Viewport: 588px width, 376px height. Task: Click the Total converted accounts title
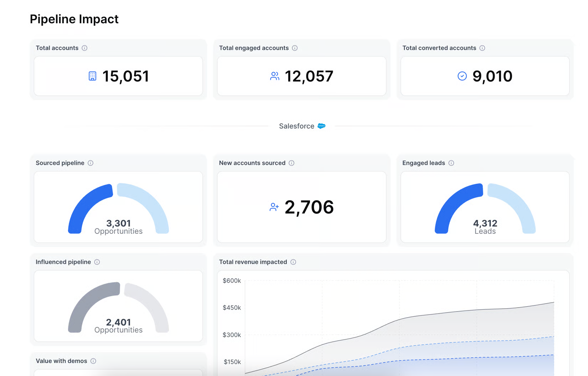(439, 48)
